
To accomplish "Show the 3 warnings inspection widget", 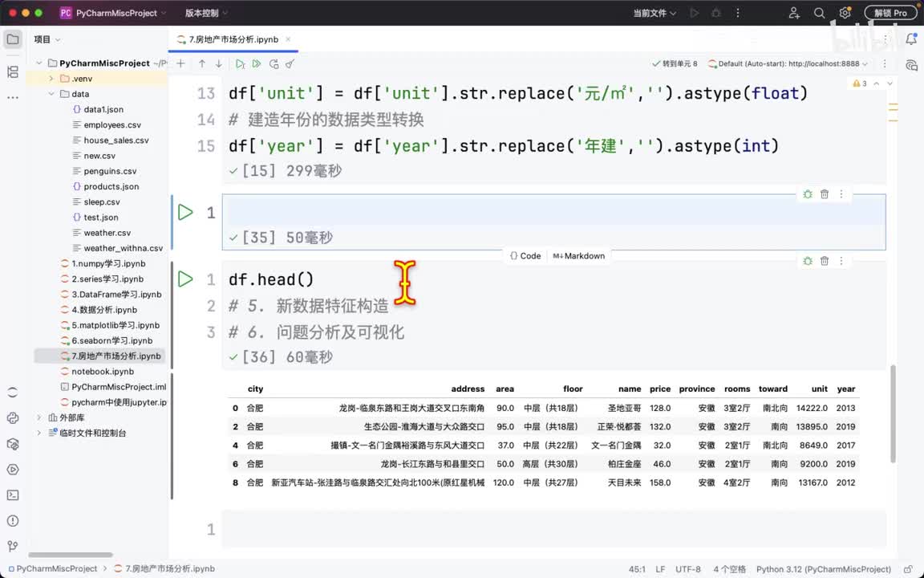I will (x=860, y=83).
